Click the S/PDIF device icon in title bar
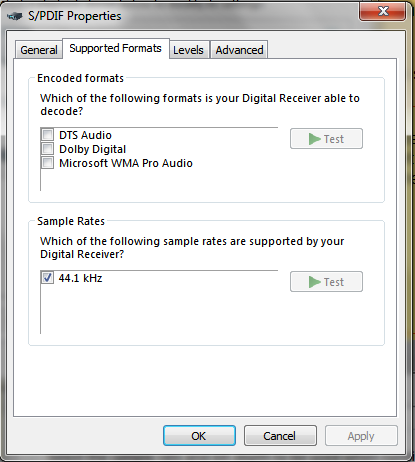415x462 pixels. click(14, 16)
